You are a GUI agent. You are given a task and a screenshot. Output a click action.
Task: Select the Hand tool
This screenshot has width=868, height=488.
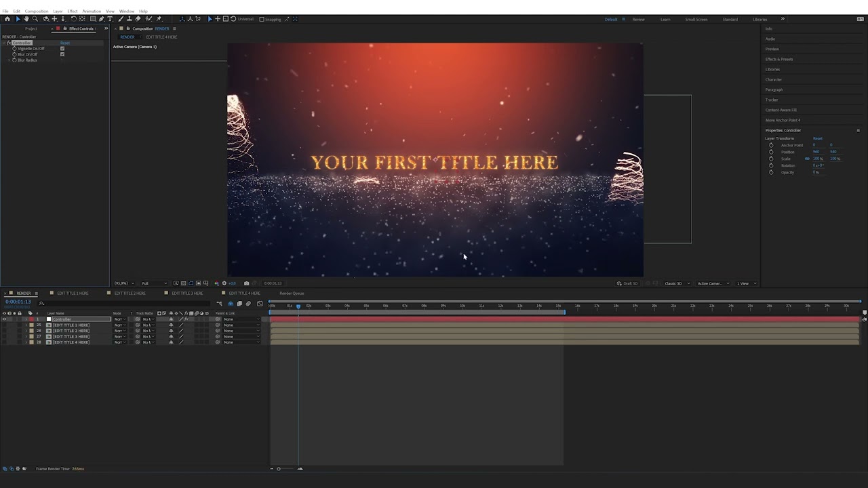[26, 19]
